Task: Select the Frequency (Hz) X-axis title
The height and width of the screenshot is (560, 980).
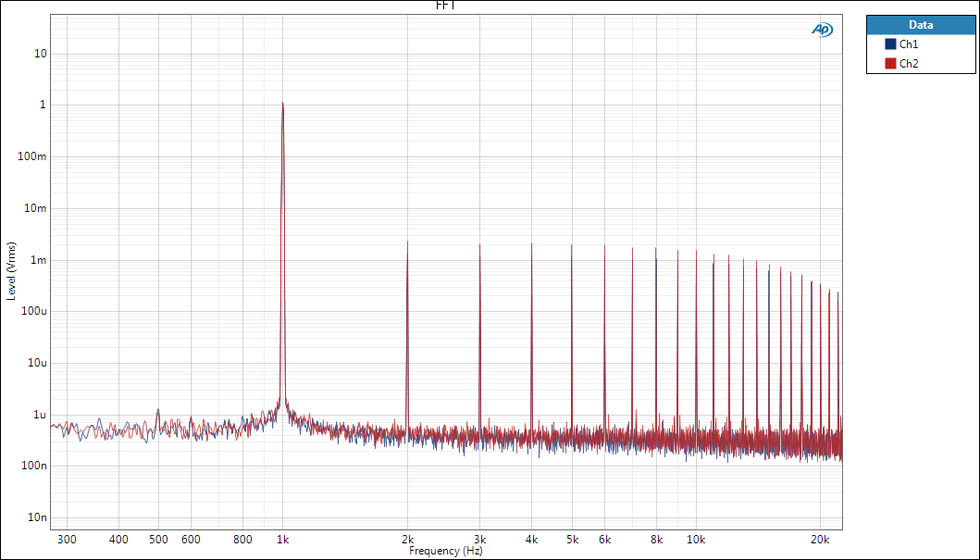Action: (x=447, y=551)
